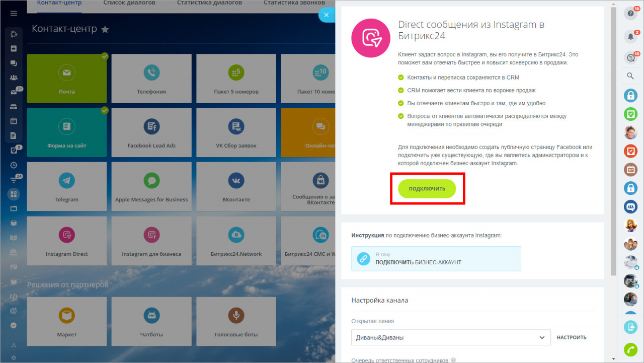Click the pink Instagram Direct logo
This screenshot has height=363, width=644.
[371, 38]
